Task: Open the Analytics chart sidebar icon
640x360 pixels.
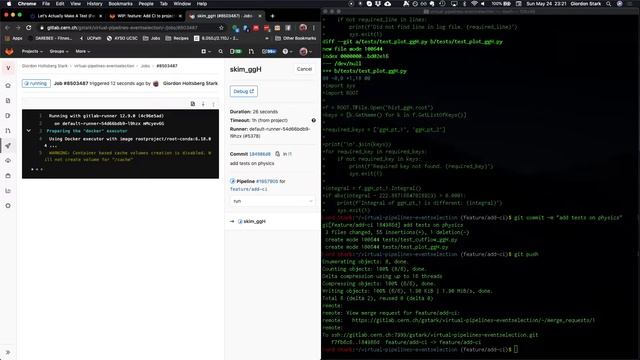Action: [x=8, y=191]
